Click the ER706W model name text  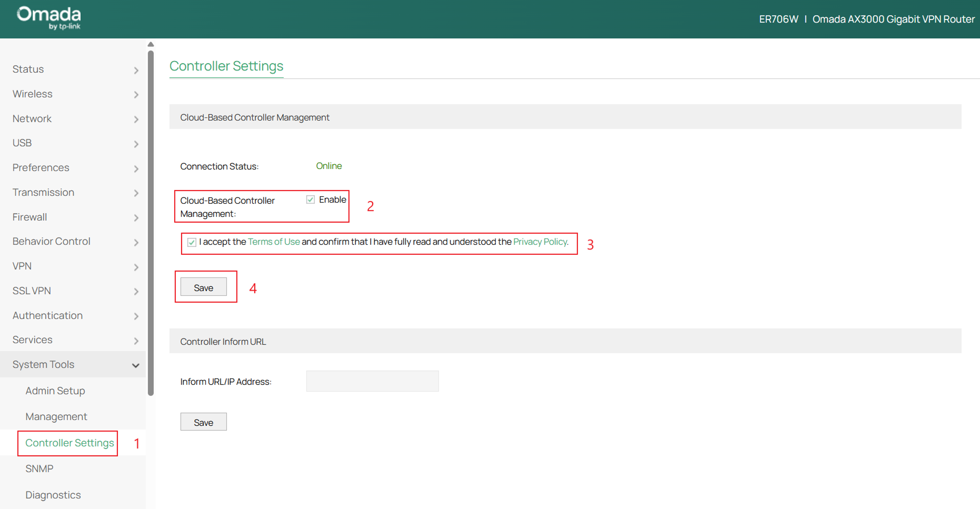pyautogui.click(x=778, y=19)
